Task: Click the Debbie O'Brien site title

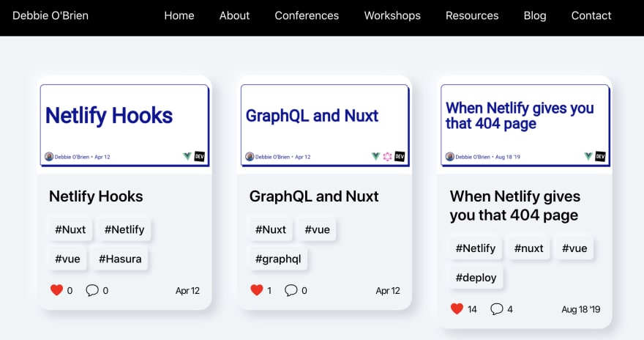Action: pos(50,15)
